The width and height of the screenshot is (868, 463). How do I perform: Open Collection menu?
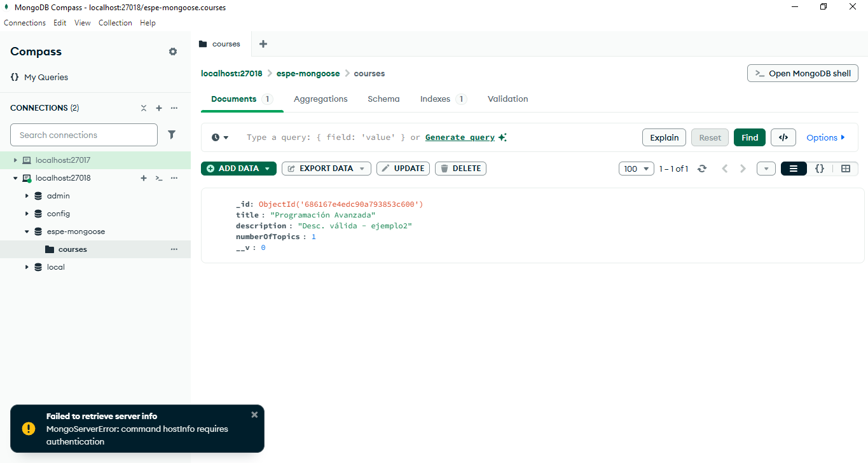coord(115,23)
